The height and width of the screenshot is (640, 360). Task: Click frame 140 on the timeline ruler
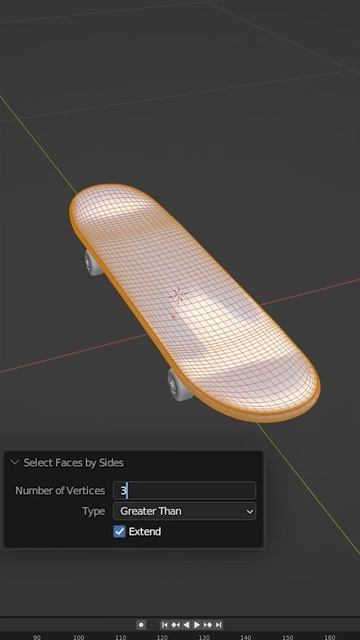pyautogui.click(x=246, y=637)
